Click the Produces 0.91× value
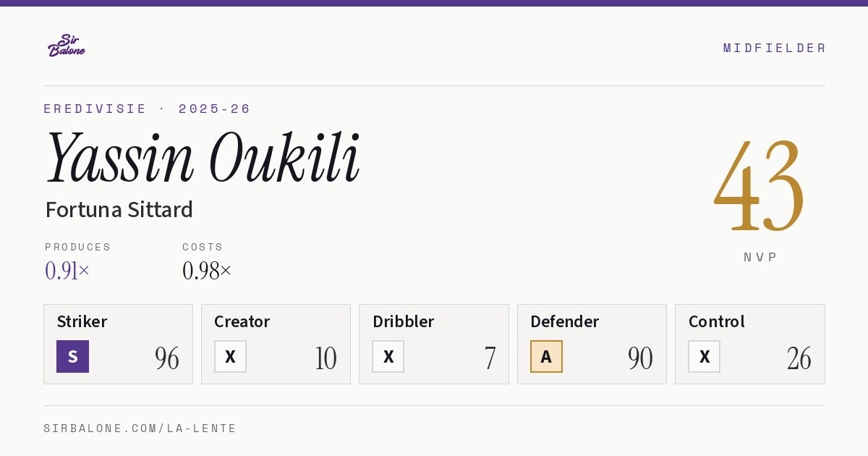This screenshot has width=868, height=456. 67,271
